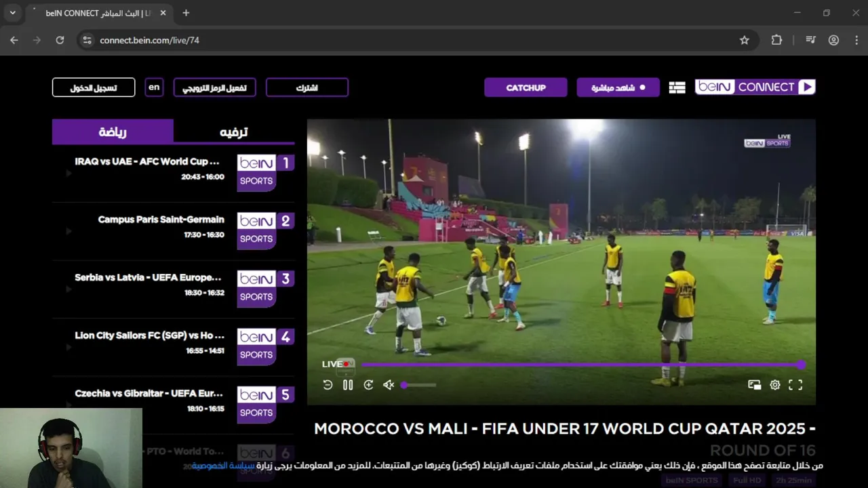Open Campus Paris Saint-Germain listing
Viewport: 868px width, 488px height.
point(161,220)
